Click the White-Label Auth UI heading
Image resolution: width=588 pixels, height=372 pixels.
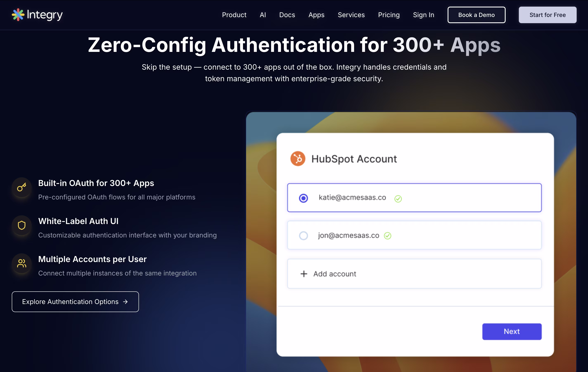pos(78,221)
